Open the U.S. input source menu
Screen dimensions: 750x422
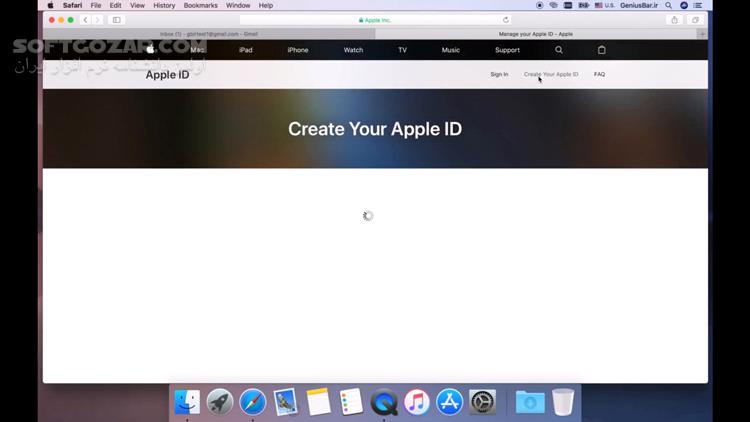coord(605,6)
